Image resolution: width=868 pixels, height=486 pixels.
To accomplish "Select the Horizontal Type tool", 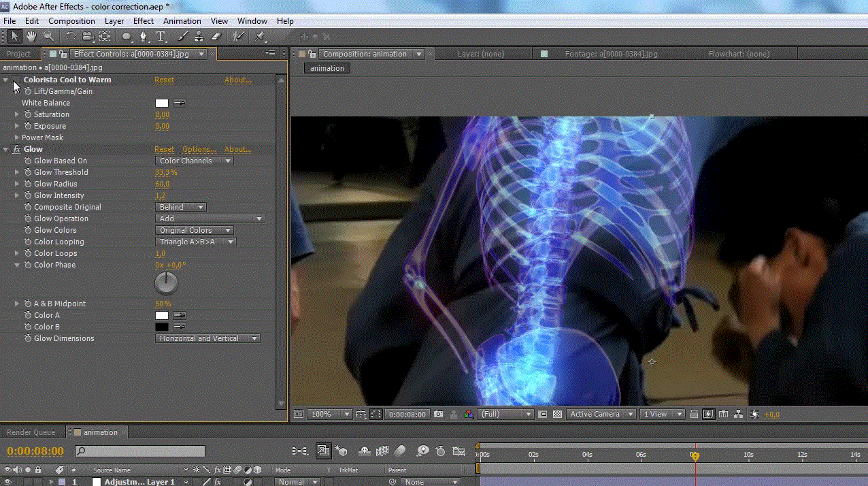I will pos(161,36).
